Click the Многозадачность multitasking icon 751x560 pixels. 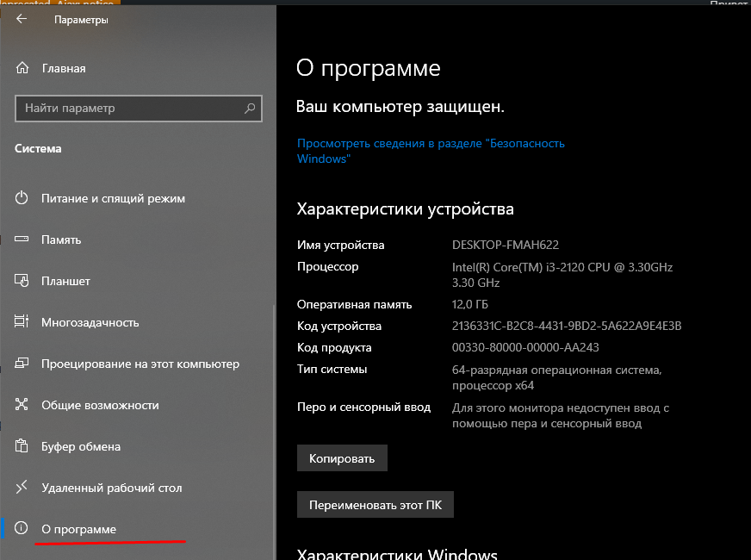click(x=22, y=322)
